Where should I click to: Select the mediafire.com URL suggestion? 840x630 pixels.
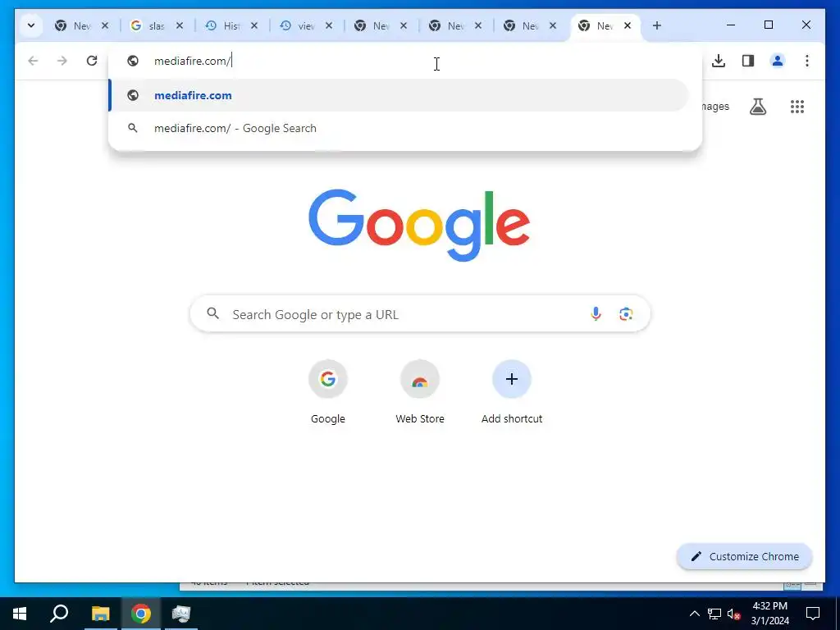399,95
